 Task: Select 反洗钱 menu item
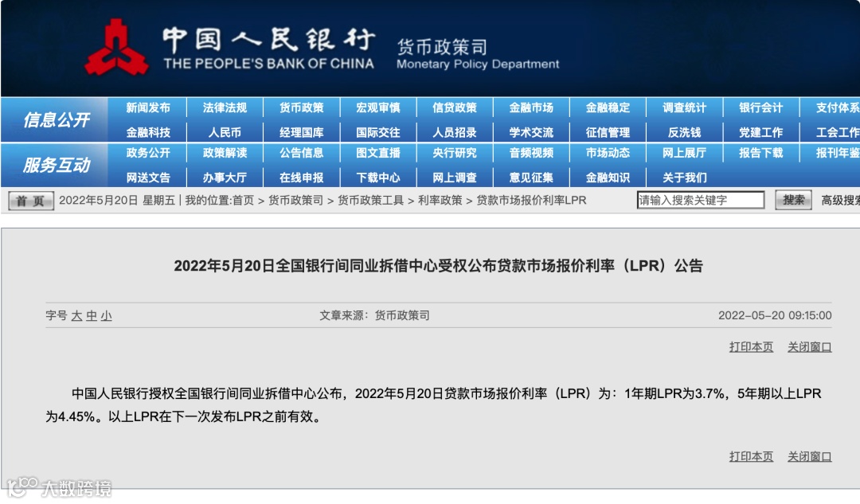[x=685, y=133]
